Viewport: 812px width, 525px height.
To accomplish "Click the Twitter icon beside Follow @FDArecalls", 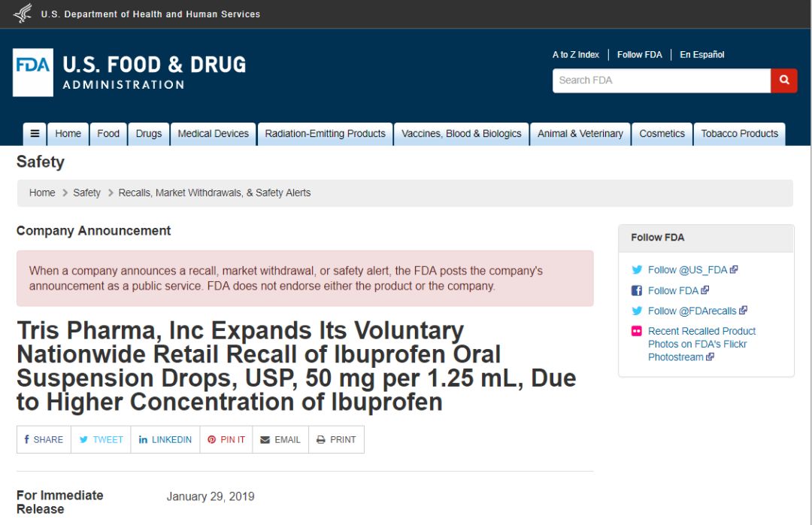I will pyautogui.click(x=637, y=311).
